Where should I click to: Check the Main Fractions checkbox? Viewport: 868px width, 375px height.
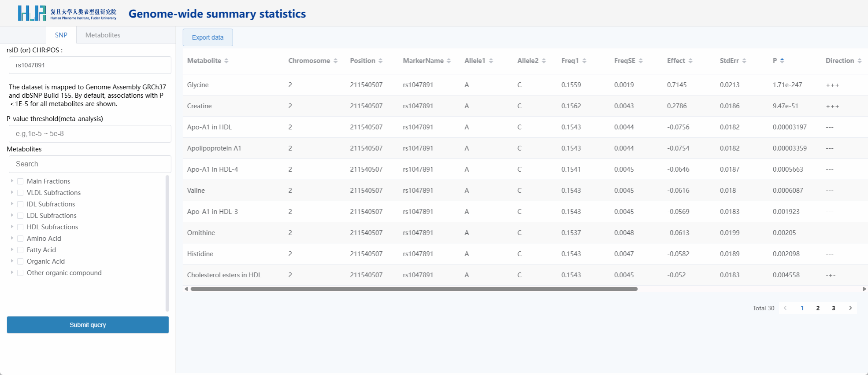click(20, 181)
